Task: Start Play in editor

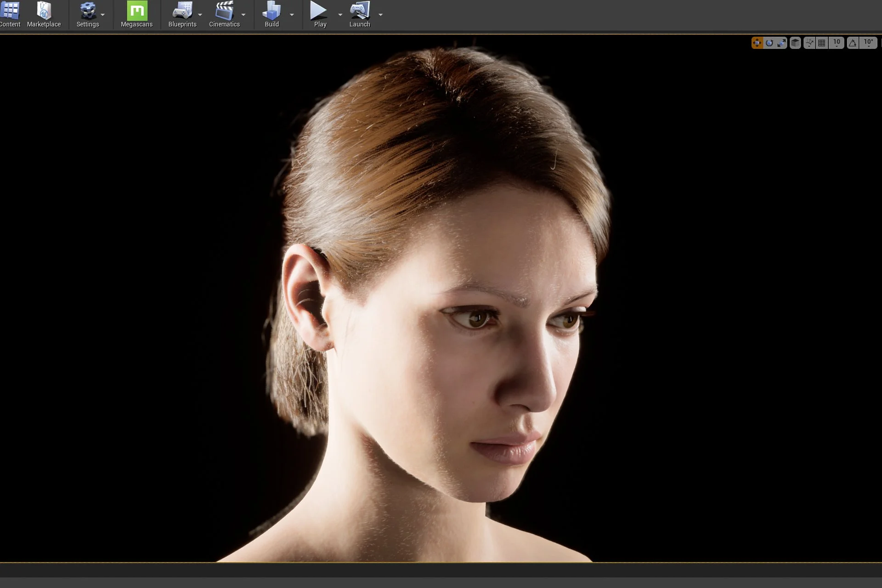Action: point(320,15)
